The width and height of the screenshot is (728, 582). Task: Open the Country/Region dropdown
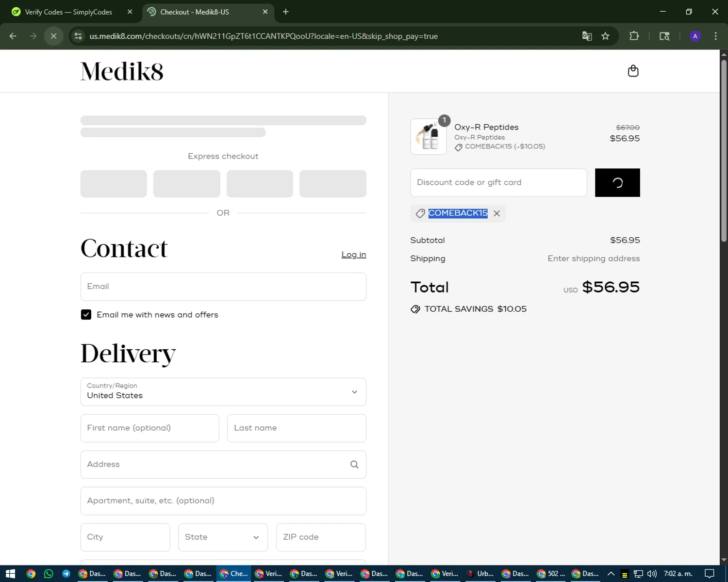tap(223, 392)
